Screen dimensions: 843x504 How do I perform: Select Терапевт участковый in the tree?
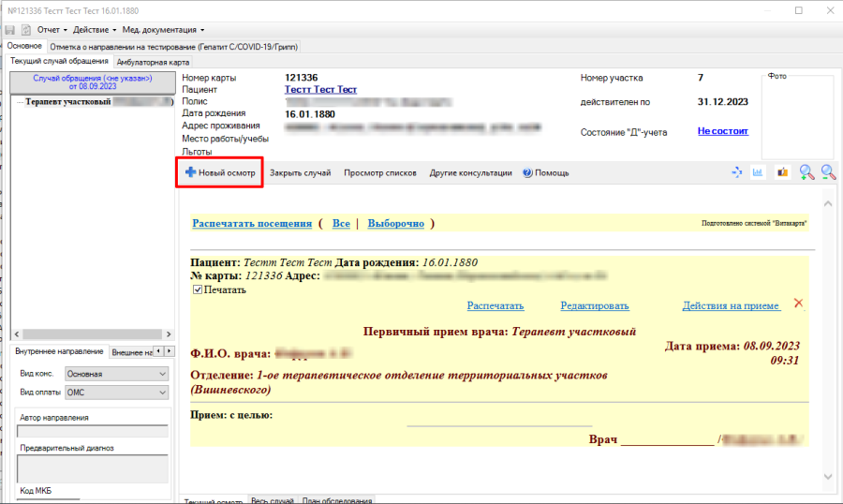pyautogui.click(x=68, y=102)
